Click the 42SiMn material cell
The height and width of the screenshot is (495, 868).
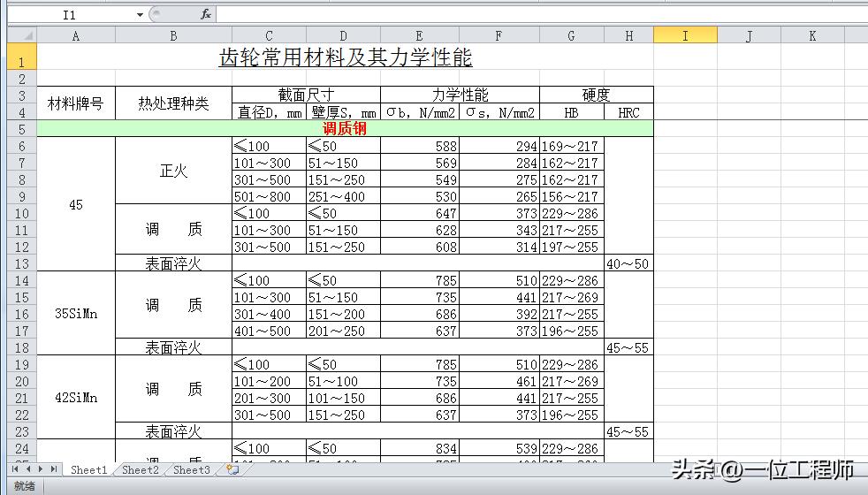coord(76,397)
